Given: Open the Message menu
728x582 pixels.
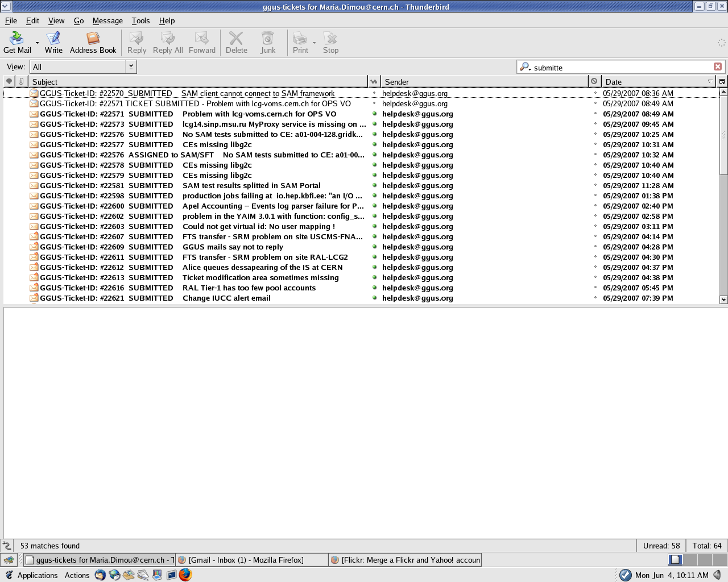Looking at the screenshot, I should pos(107,20).
